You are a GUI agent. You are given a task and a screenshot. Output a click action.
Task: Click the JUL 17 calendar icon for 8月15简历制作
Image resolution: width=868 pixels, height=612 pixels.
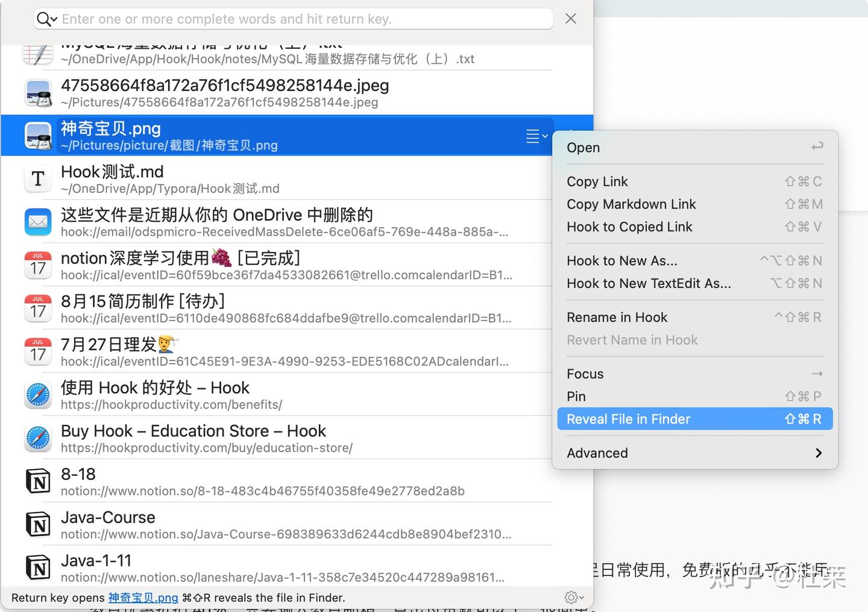37,308
